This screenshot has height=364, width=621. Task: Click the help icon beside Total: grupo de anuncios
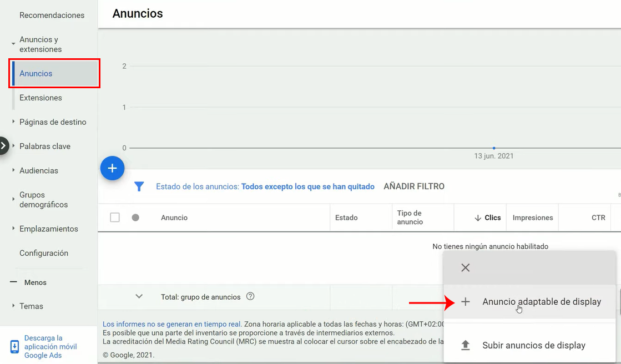(250, 296)
